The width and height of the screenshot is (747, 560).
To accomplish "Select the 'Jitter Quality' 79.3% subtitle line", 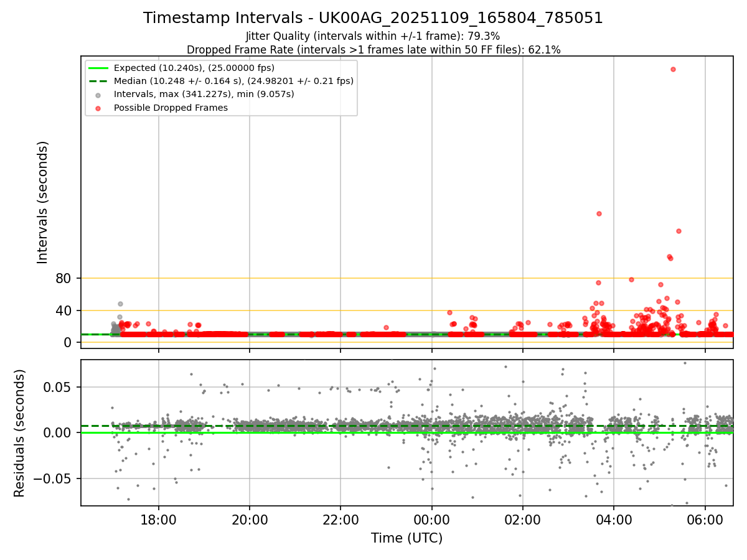I will pyautogui.click(x=373, y=36).
